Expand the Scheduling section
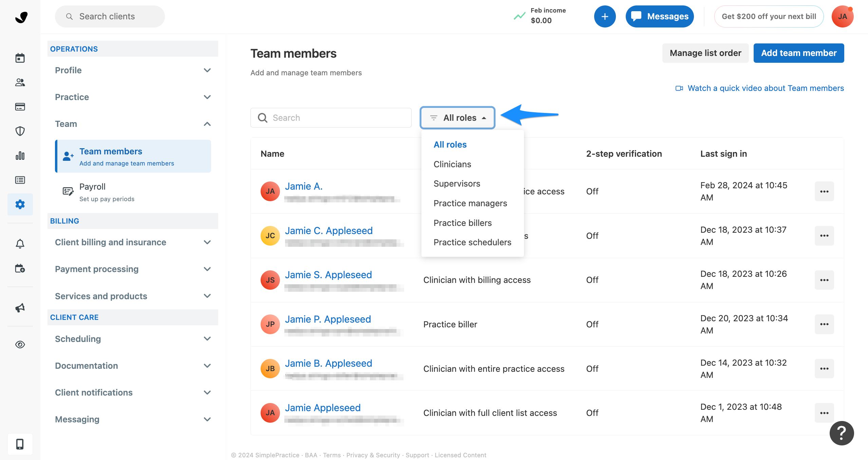 (x=133, y=339)
